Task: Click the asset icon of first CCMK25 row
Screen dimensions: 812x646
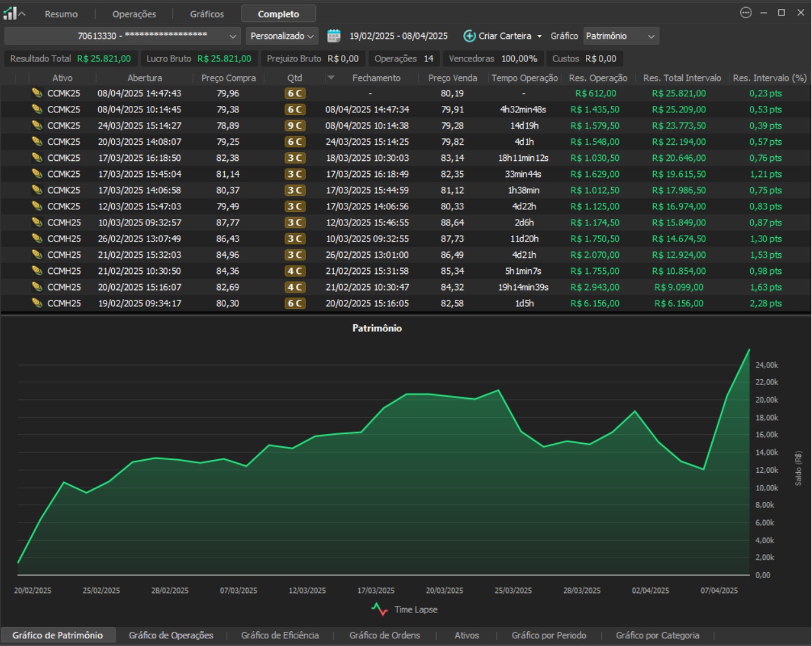Action: (37, 94)
